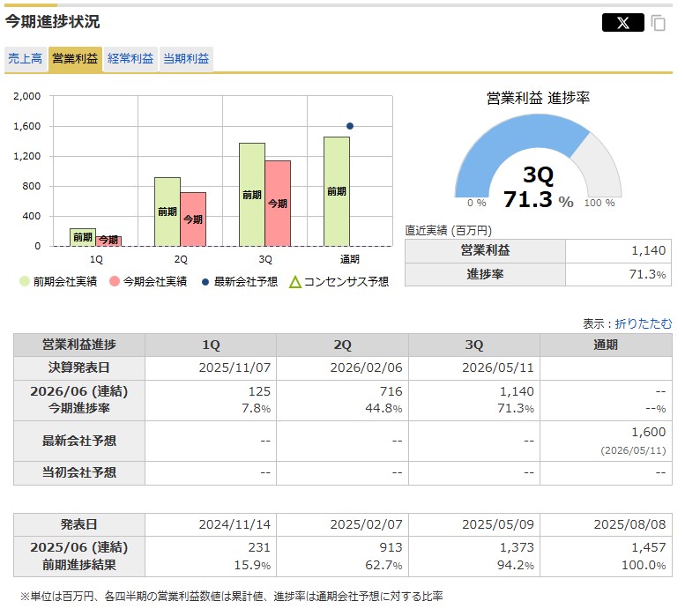Click the copy icon beside X button

(658, 23)
